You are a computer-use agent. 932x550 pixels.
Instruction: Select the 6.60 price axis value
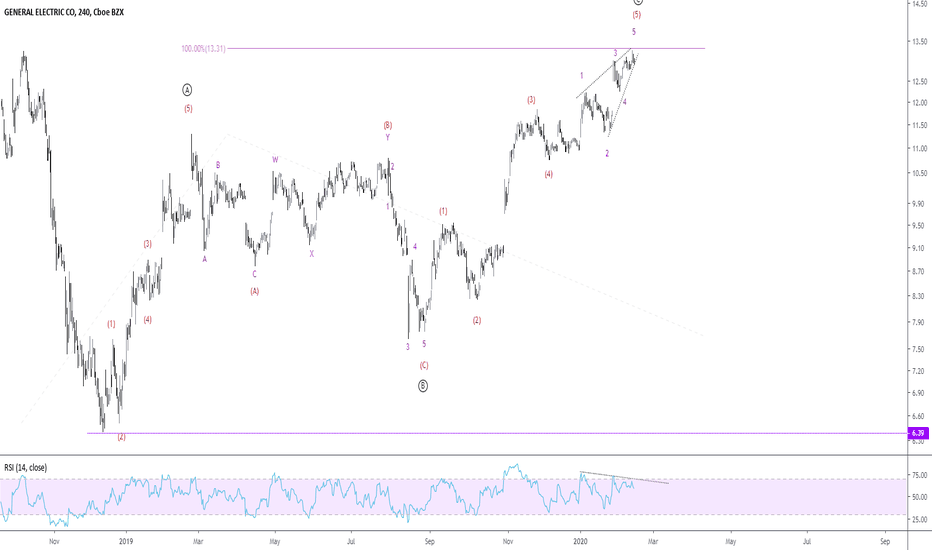point(920,416)
